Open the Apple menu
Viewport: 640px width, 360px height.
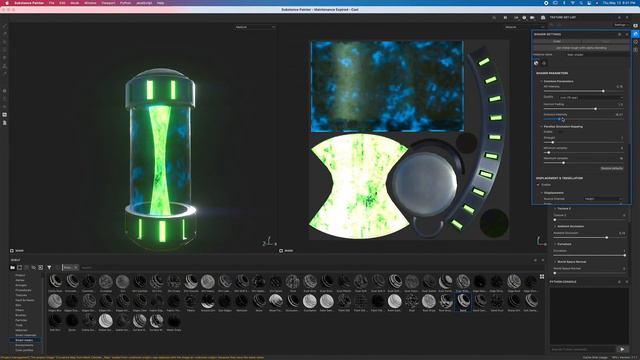click(7, 3)
